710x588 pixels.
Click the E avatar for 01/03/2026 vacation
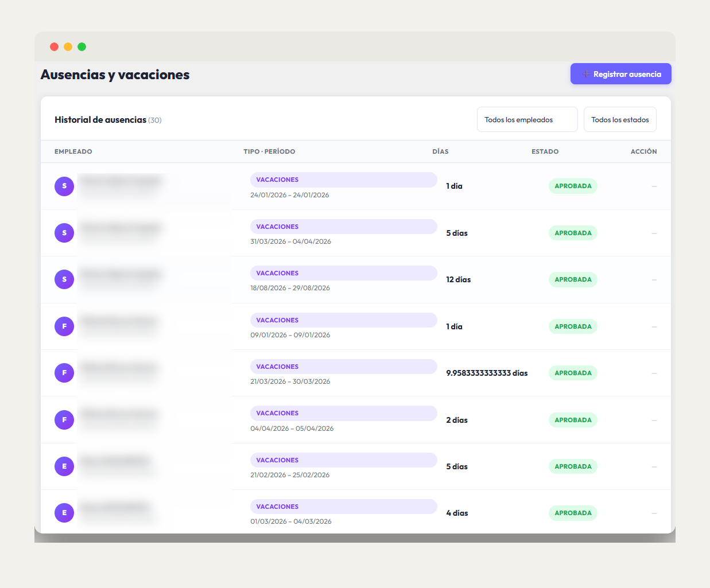click(64, 513)
